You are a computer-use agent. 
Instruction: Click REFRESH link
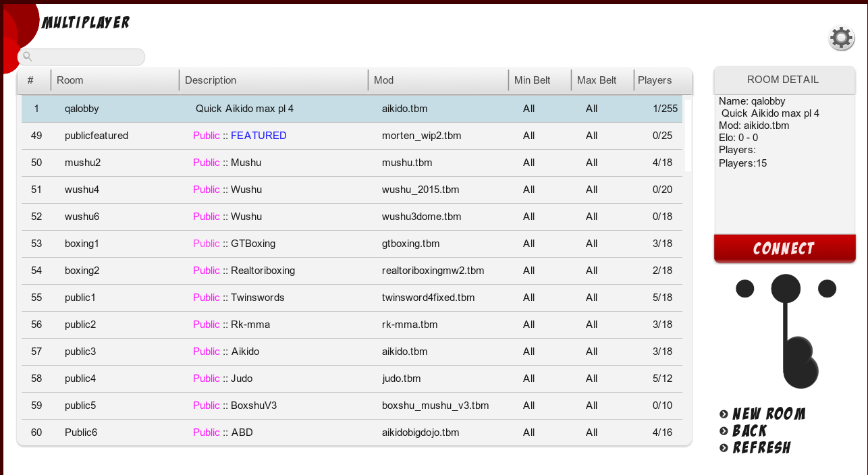tap(761, 448)
